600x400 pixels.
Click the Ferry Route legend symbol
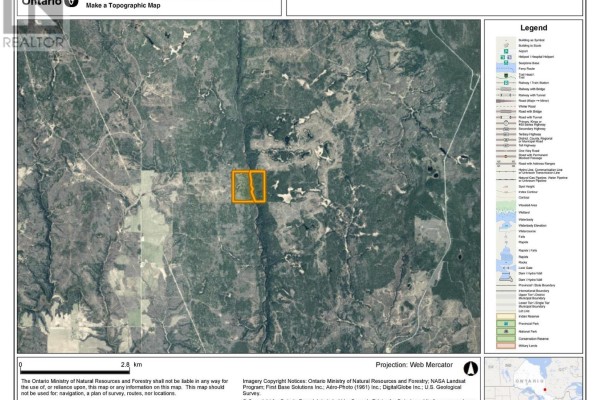[x=506, y=69]
